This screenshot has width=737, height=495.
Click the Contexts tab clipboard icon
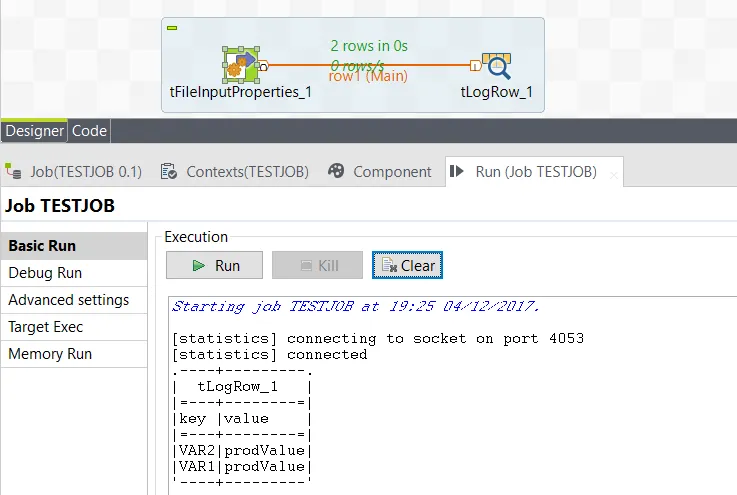tap(168, 171)
